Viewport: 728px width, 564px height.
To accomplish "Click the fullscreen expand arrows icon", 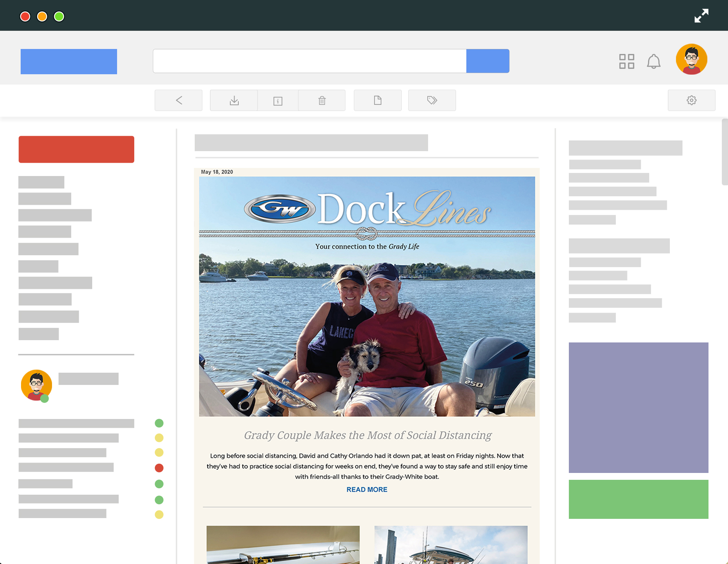I will pos(702,16).
